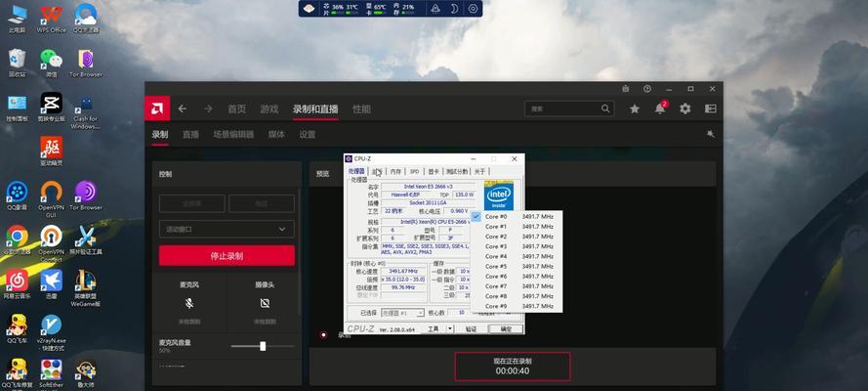Click the bug report icon in AMD title bar
Viewport: 868px width, 391px height.
click(626, 89)
